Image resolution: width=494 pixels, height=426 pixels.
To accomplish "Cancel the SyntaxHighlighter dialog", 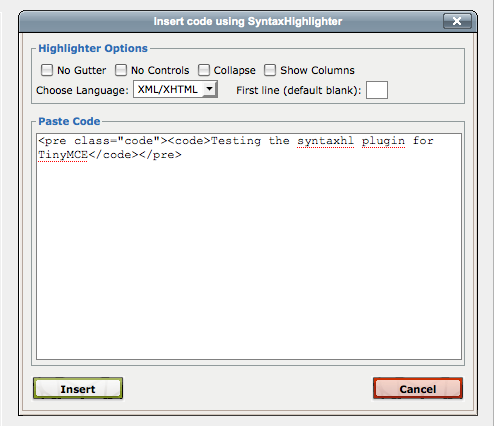I will [x=418, y=389].
